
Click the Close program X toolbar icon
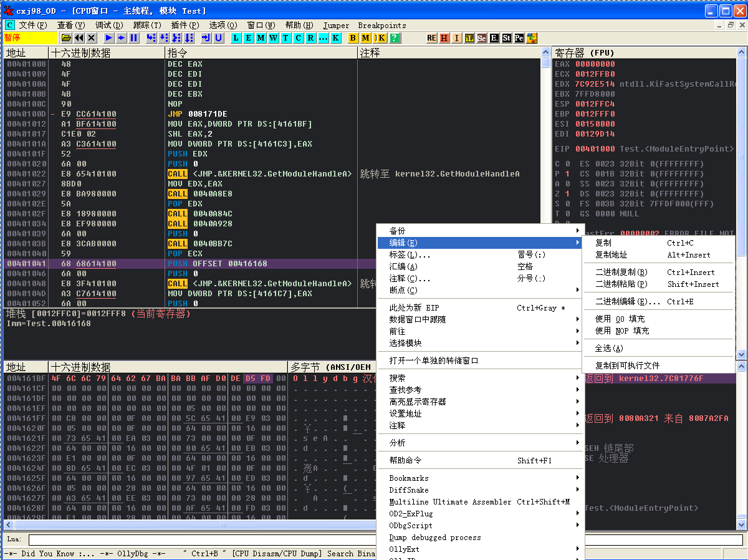click(91, 38)
